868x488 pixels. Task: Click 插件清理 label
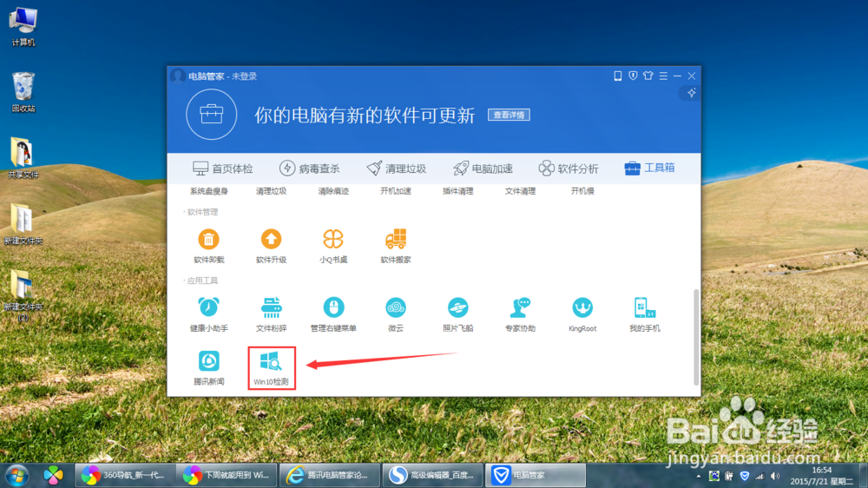[457, 191]
